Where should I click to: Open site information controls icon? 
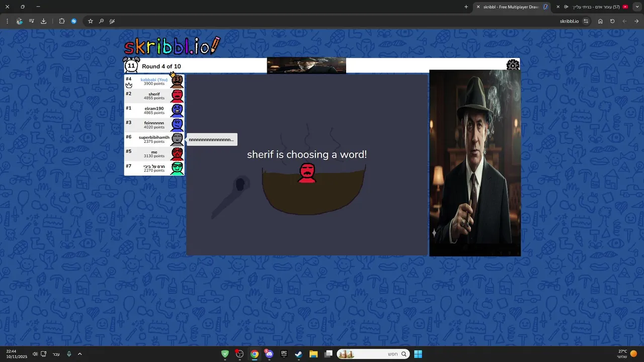click(586, 21)
